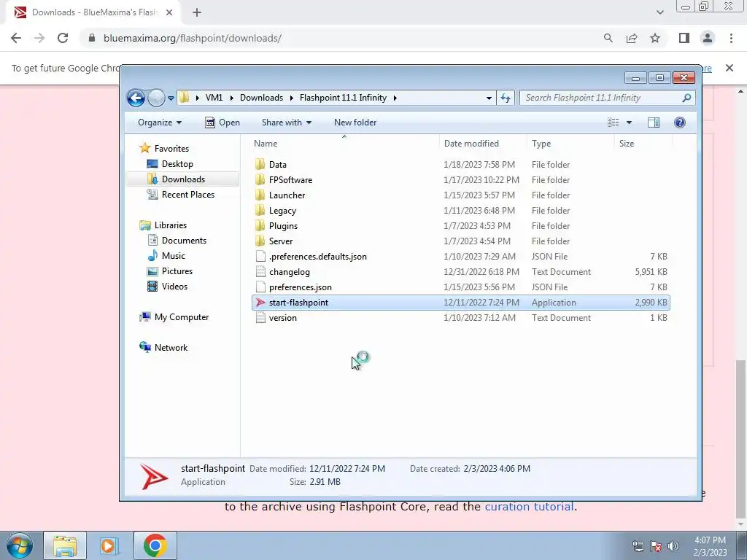Click the search magnifier icon in Explorer
747x560 pixels.
(686, 98)
